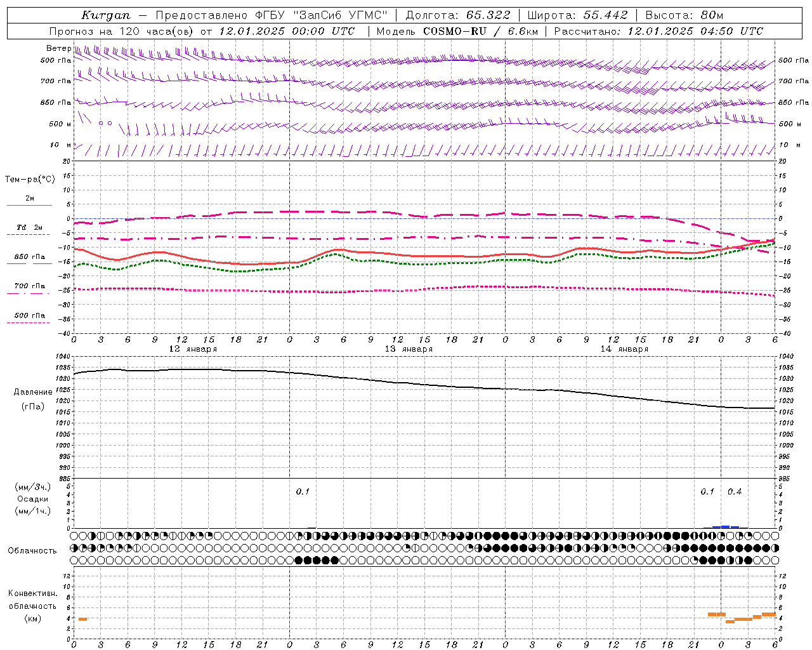Select the longitude value 65.322

(x=488, y=15)
